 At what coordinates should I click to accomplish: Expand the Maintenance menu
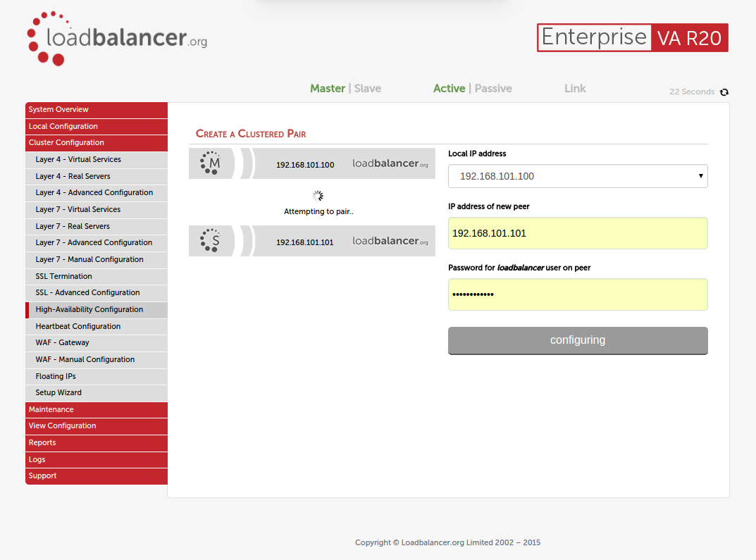(97, 410)
